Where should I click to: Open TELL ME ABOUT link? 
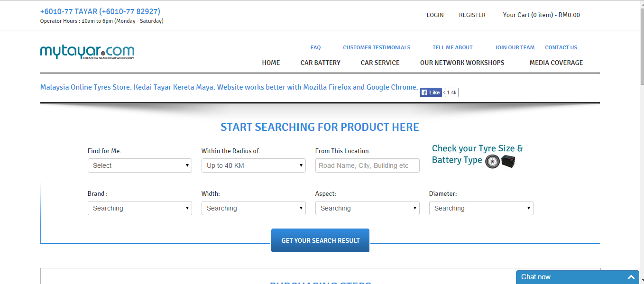point(452,47)
